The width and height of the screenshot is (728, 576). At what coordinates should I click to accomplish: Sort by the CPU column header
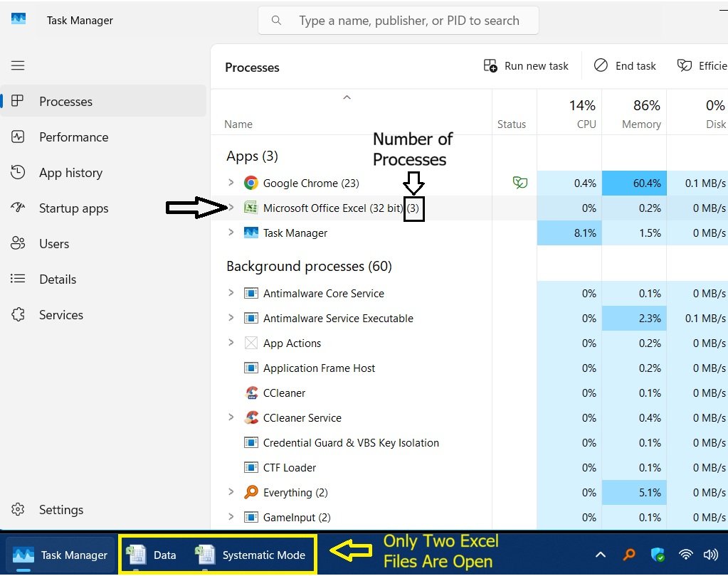(570, 114)
